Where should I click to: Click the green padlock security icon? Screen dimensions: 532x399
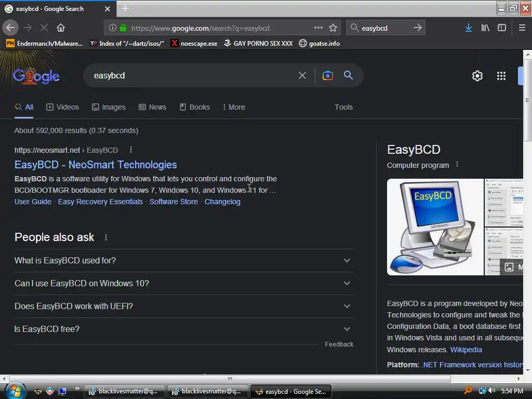pyautogui.click(x=123, y=28)
